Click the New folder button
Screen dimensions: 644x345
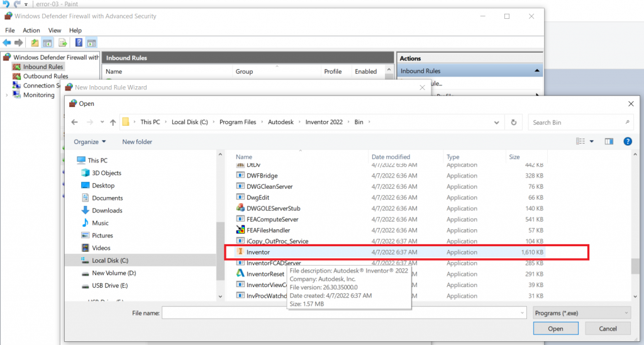(137, 142)
